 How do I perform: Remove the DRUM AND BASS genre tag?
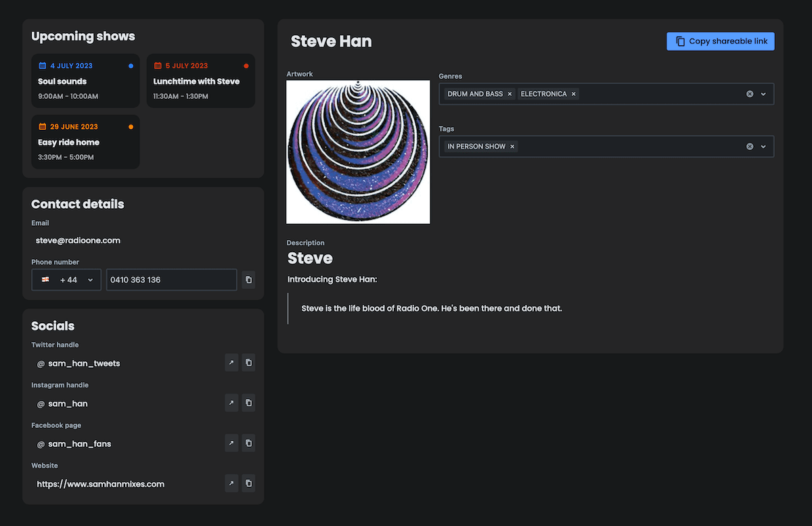(510, 93)
